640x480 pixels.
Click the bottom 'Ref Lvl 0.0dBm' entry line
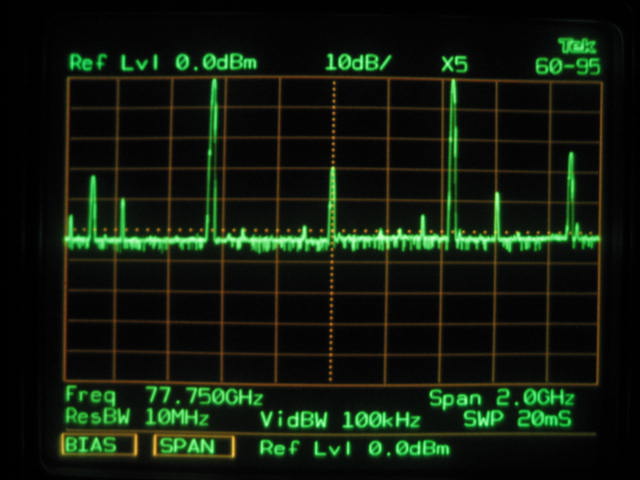[x=354, y=448]
